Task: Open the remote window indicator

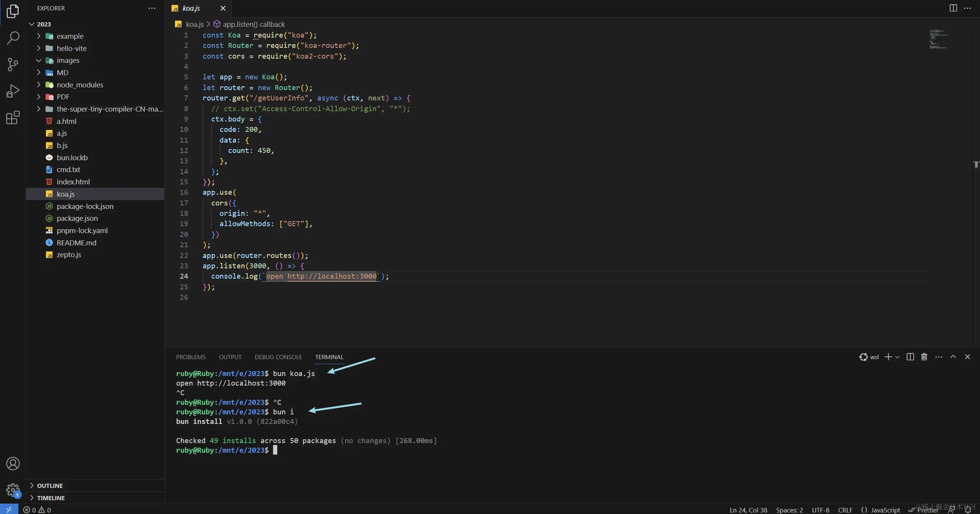Action: pos(9,509)
